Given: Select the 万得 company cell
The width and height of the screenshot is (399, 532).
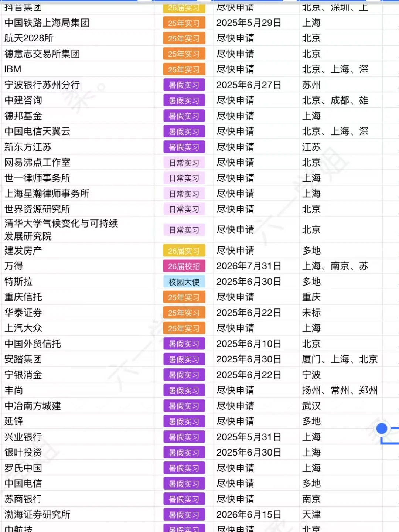Looking at the screenshot, I should pyautogui.click(x=78, y=266).
